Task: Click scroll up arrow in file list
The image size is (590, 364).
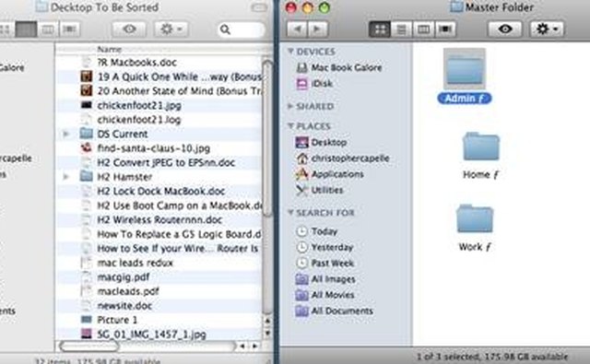Action: click(x=267, y=321)
